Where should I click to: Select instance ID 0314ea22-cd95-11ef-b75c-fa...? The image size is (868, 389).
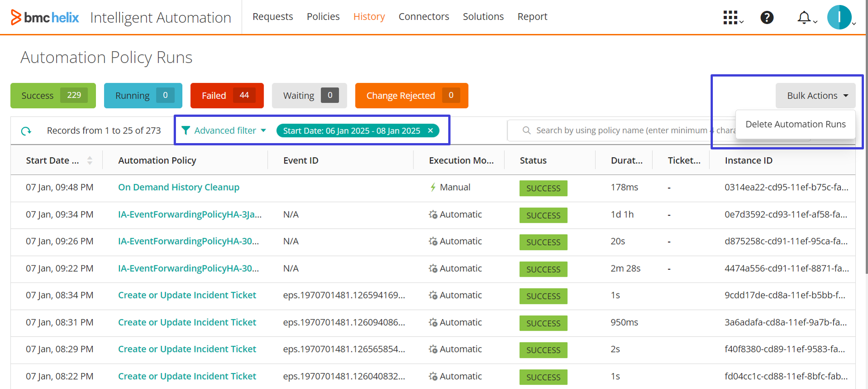(786, 187)
